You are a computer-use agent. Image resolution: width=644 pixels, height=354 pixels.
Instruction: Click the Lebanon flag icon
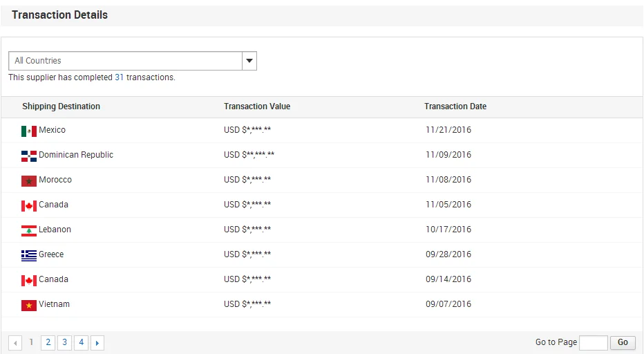click(x=28, y=230)
